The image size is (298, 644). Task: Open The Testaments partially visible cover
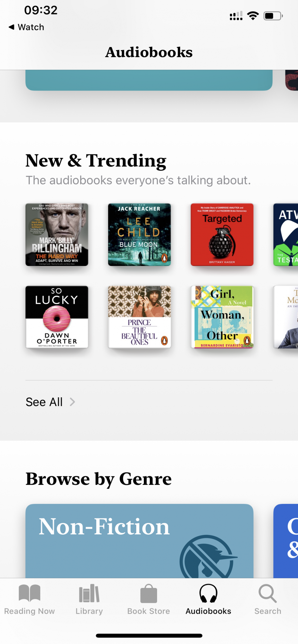tap(286, 234)
